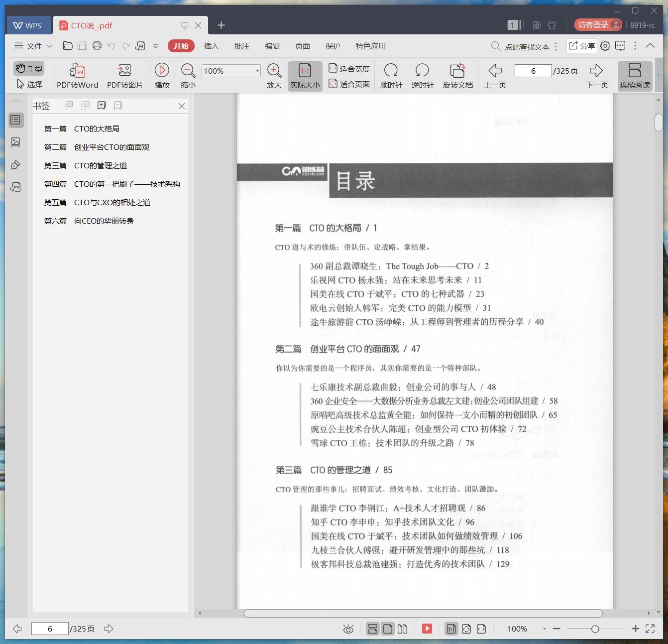Open more options vertical dots menu
Screen dimensions: 668x644
pyautogui.click(x=635, y=46)
